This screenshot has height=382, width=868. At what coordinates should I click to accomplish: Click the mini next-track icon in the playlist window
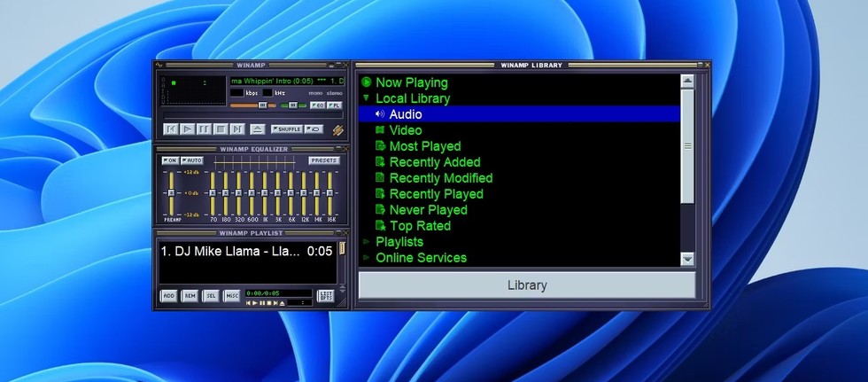[275, 303]
